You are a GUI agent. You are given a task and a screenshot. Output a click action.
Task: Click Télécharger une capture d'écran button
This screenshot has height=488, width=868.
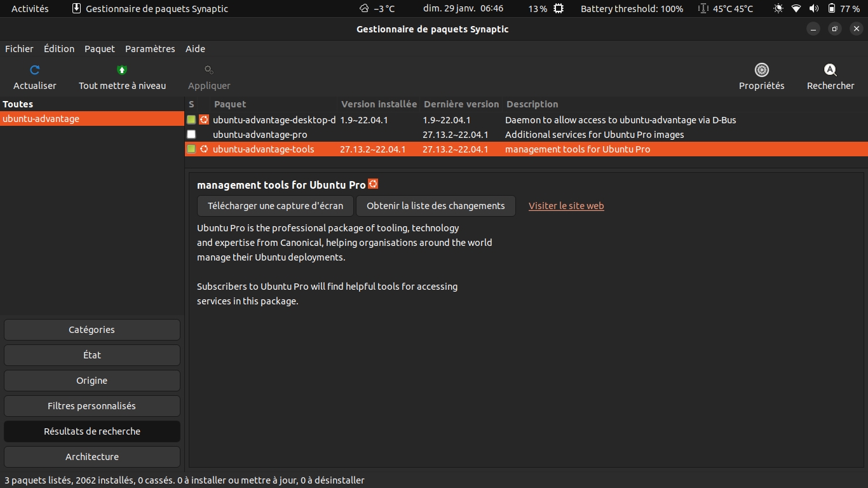click(275, 206)
